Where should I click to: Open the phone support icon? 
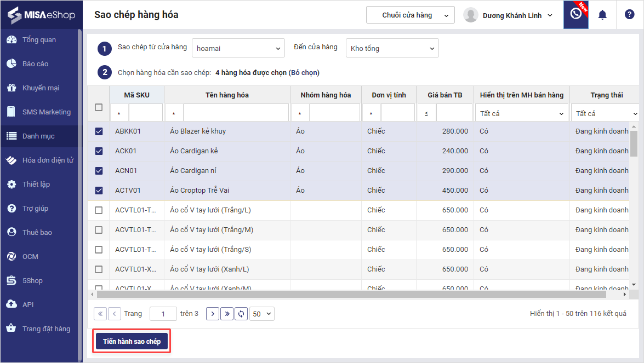576,14
